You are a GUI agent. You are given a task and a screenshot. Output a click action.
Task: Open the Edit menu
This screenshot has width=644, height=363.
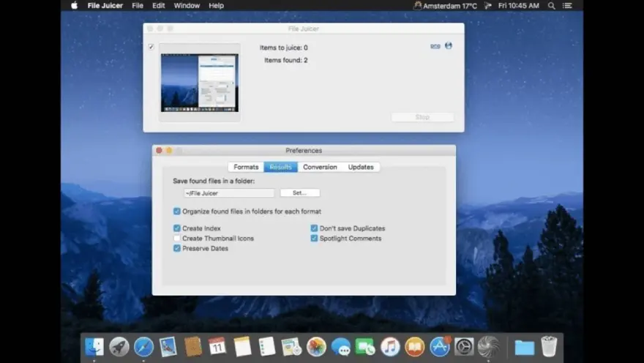[159, 6]
